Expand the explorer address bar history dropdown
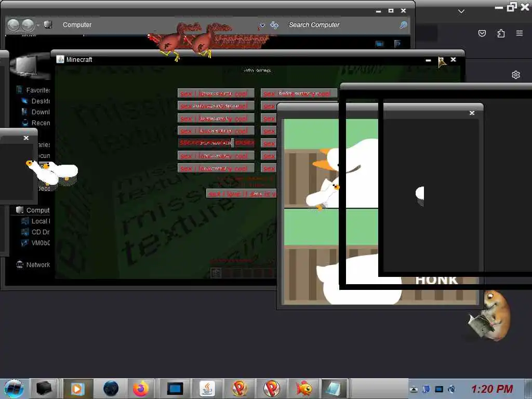The image size is (532, 399). (x=262, y=25)
